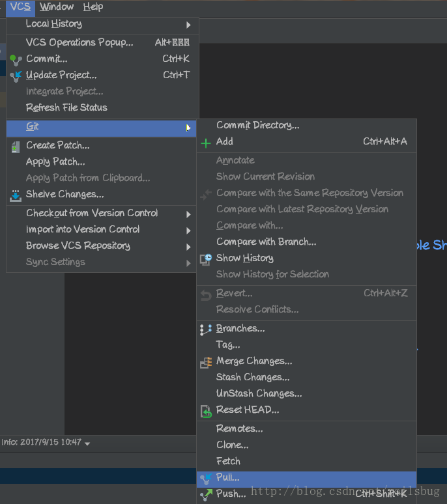This screenshot has width=447, height=504.
Task: Open Remotes... from Git submenu
Action: [307, 428]
